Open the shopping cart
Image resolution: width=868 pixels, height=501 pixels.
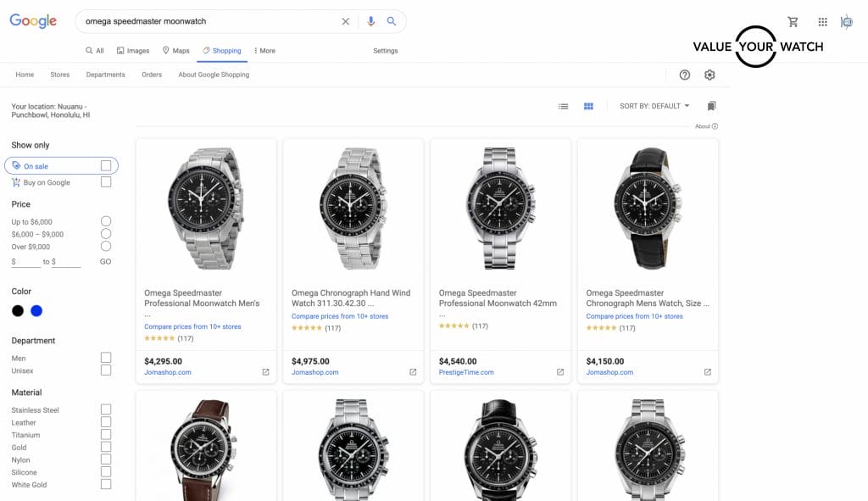(793, 22)
